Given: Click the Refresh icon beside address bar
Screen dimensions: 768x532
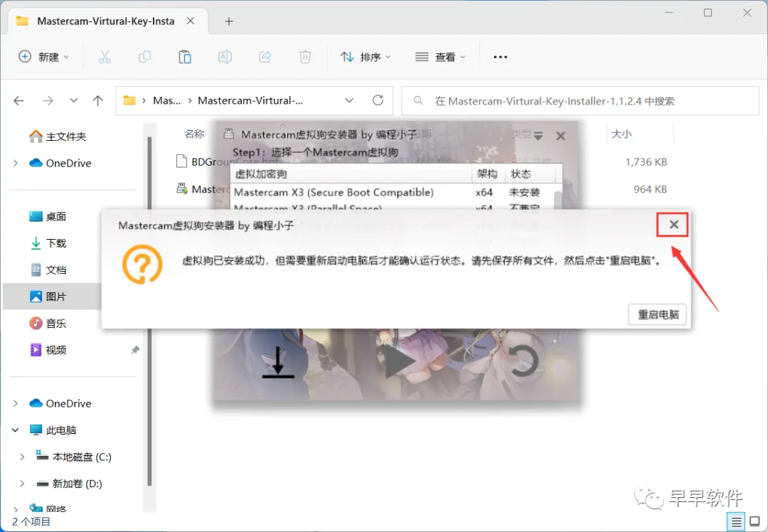Looking at the screenshot, I should coord(378,100).
